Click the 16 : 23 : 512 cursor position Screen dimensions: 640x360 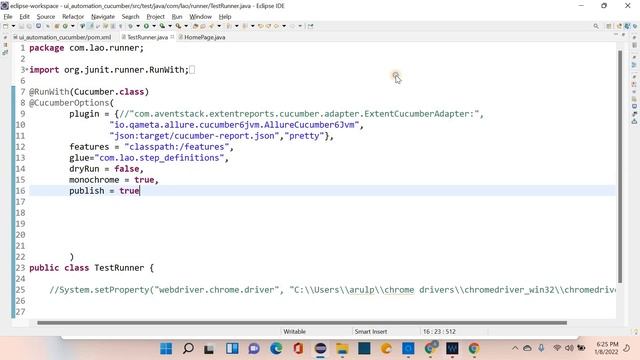click(x=439, y=331)
